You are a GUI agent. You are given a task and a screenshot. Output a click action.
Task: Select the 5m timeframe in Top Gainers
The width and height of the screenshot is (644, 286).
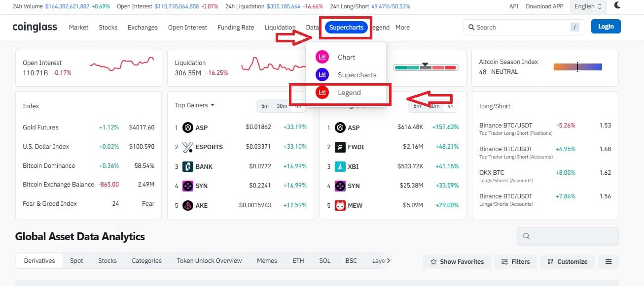coord(265,106)
